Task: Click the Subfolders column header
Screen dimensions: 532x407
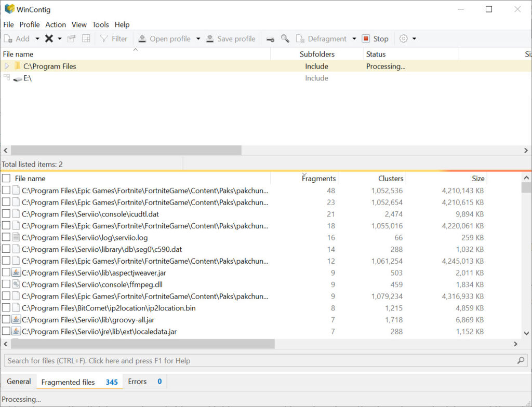Action: point(317,55)
